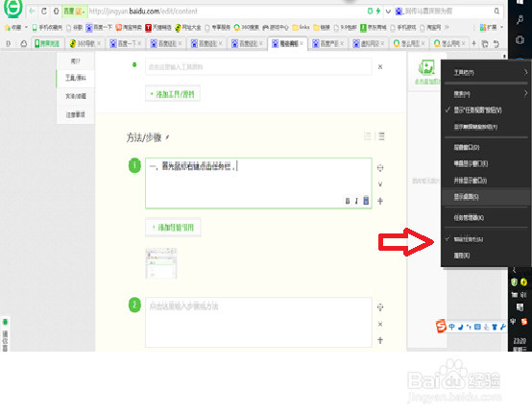Open 任务管理器 from the context menu
The height and width of the screenshot is (416, 532).
coord(486,217)
